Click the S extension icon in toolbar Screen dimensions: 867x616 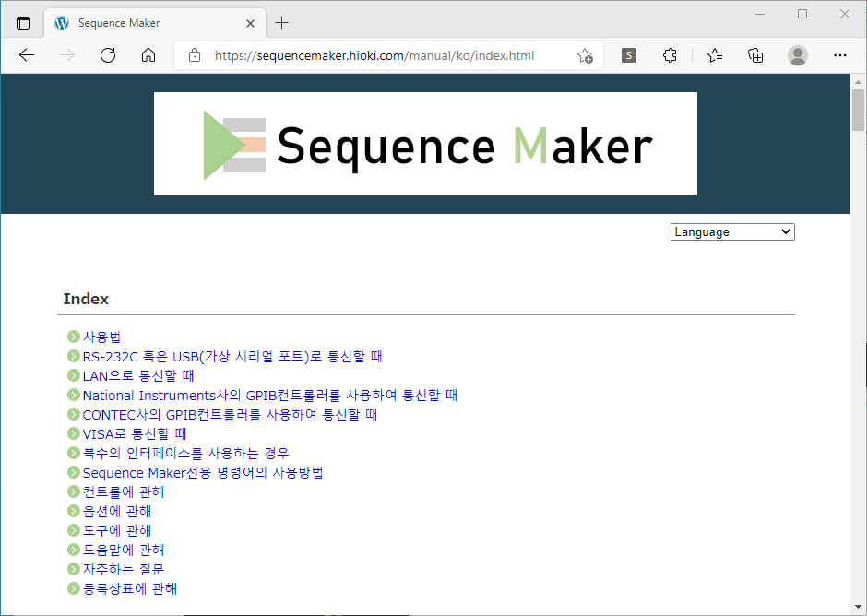pos(629,55)
